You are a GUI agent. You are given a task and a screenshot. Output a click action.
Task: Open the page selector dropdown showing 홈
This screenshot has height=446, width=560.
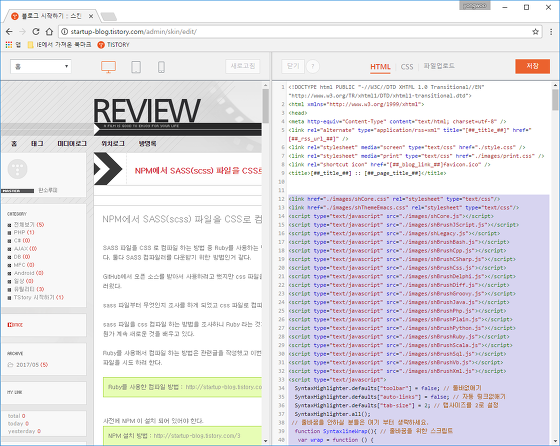pos(41,66)
